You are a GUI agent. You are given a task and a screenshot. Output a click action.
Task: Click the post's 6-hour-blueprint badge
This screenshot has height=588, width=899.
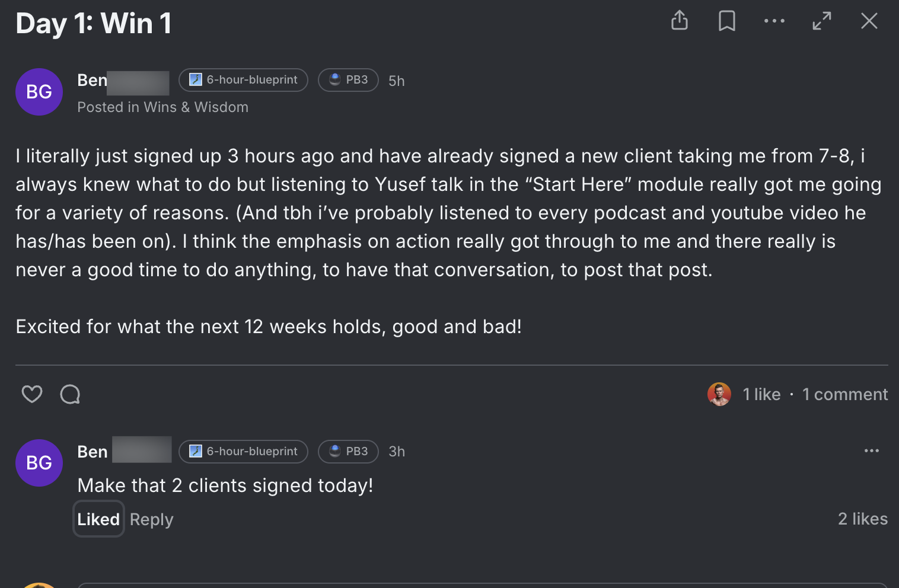click(x=243, y=80)
